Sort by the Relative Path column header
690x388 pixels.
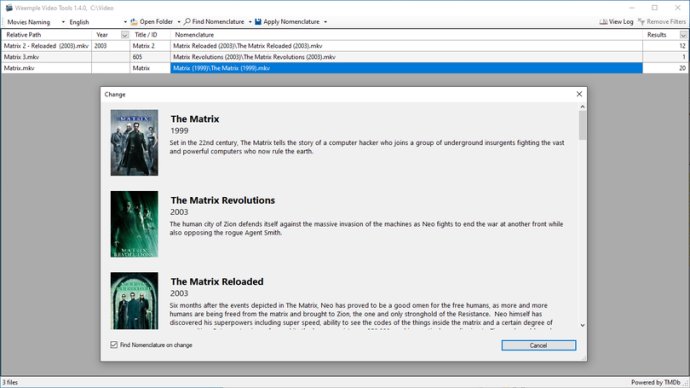pyautogui.click(x=46, y=35)
